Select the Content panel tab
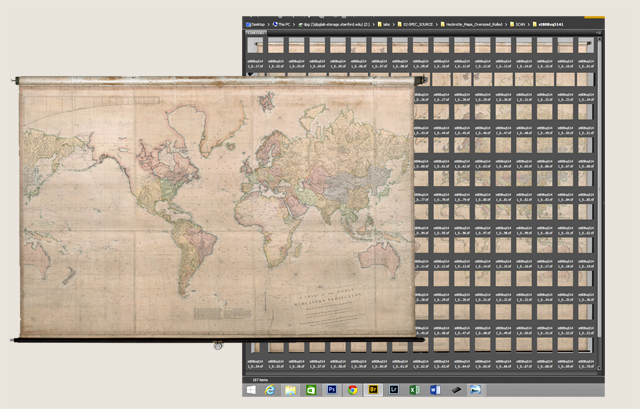 (x=256, y=32)
